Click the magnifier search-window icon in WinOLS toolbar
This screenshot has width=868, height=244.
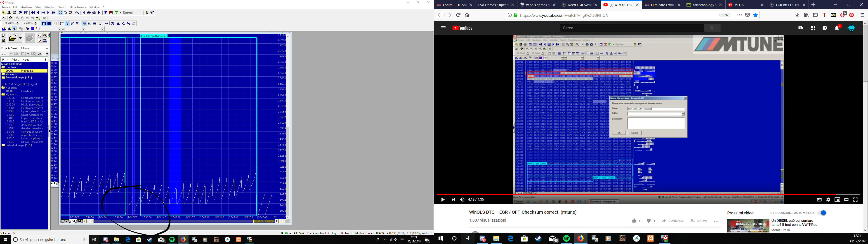(65, 13)
